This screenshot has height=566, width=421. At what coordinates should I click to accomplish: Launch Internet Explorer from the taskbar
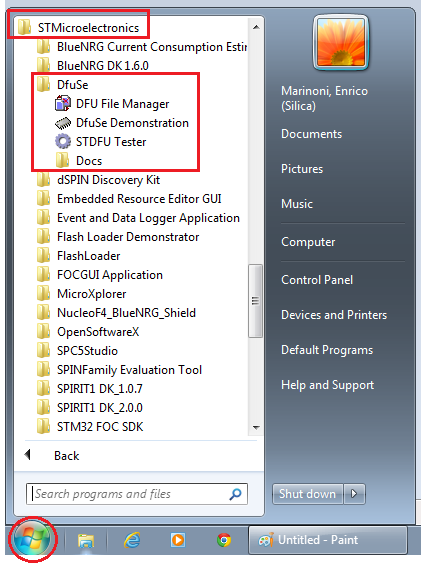coord(132,540)
